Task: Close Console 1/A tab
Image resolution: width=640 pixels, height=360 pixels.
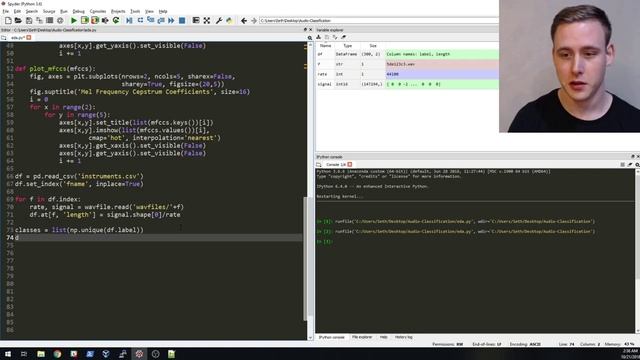Action: (x=350, y=164)
